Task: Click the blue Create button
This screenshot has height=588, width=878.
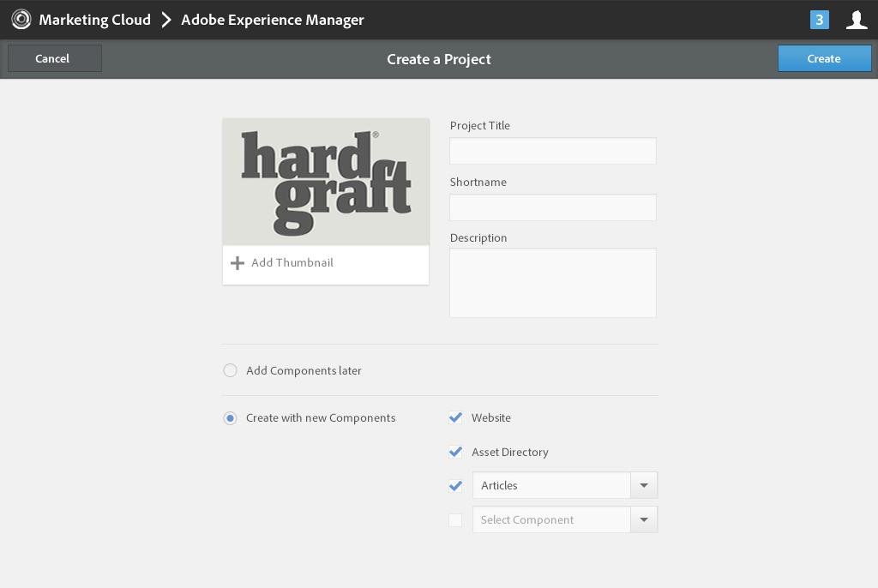Action: [x=824, y=58]
